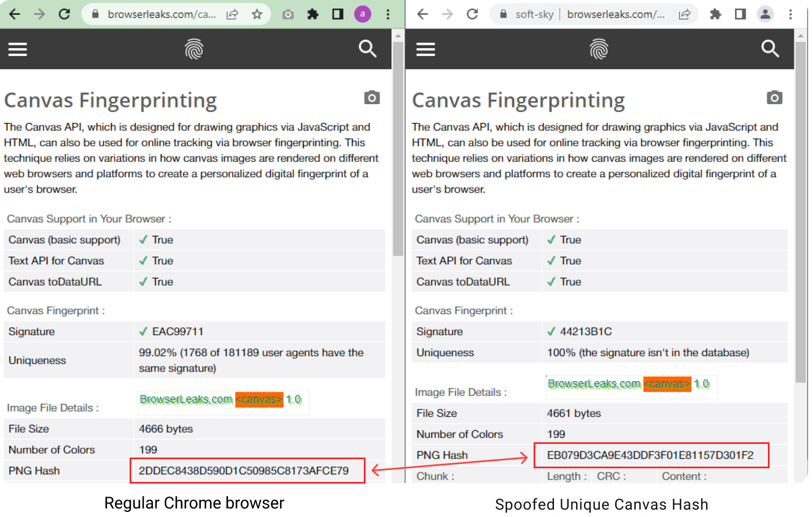Bookmark page with star icon in left browser
This screenshot has width=812, height=517.
(x=257, y=14)
